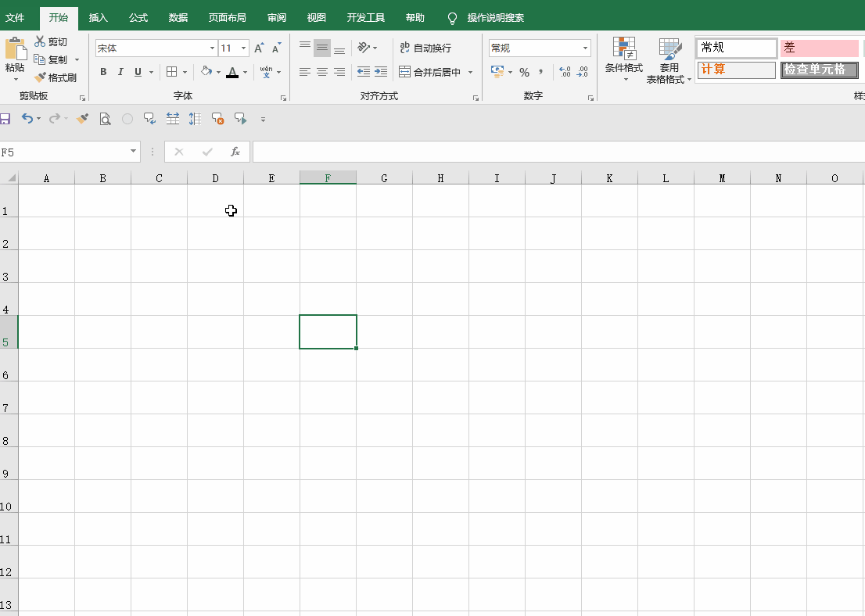Toggle bold formatting
865x616 pixels.
click(103, 72)
